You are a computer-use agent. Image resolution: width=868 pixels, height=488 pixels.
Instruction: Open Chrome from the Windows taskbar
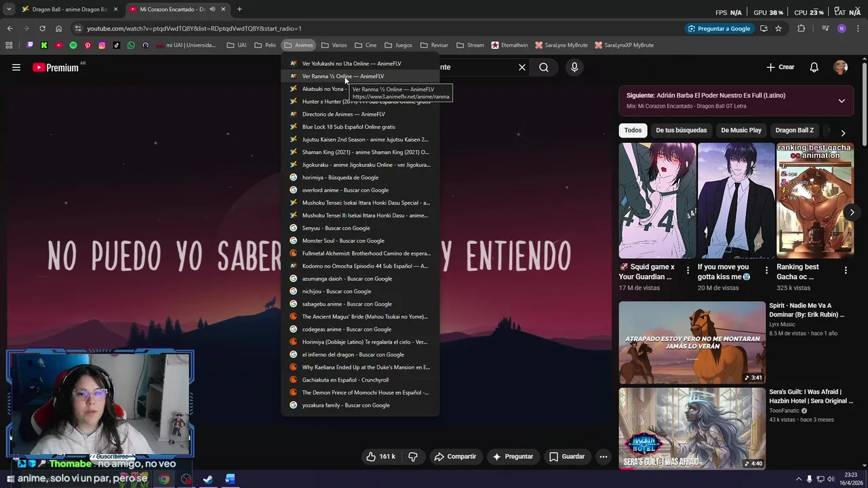pyautogui.click(x=164, y=479)
